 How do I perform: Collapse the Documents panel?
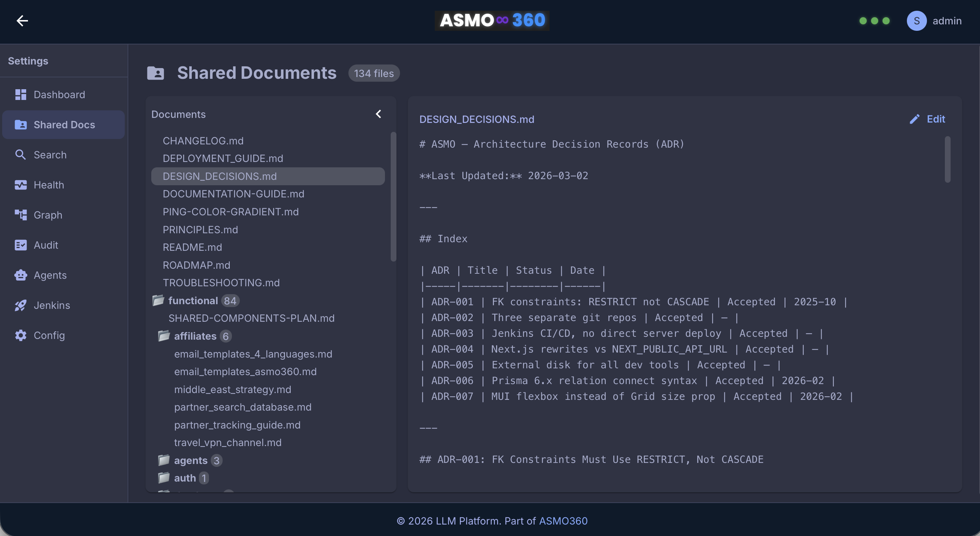coord(379,114)
